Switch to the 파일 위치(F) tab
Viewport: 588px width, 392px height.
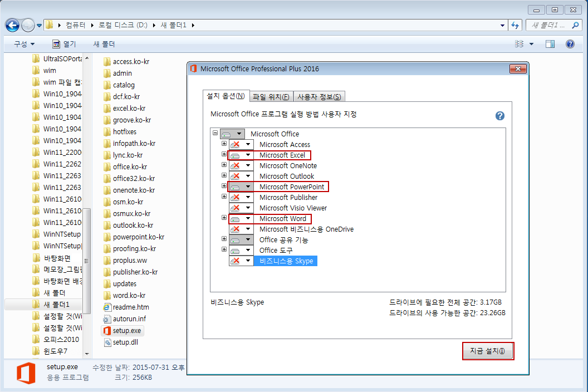(271, 97)
